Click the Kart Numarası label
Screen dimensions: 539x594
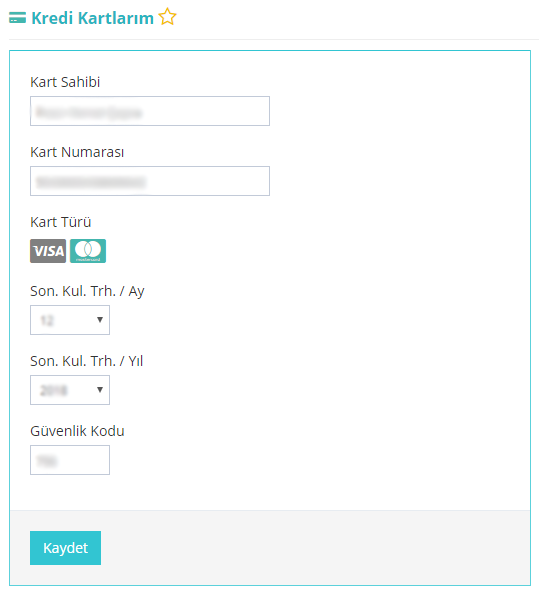point(77,152)
